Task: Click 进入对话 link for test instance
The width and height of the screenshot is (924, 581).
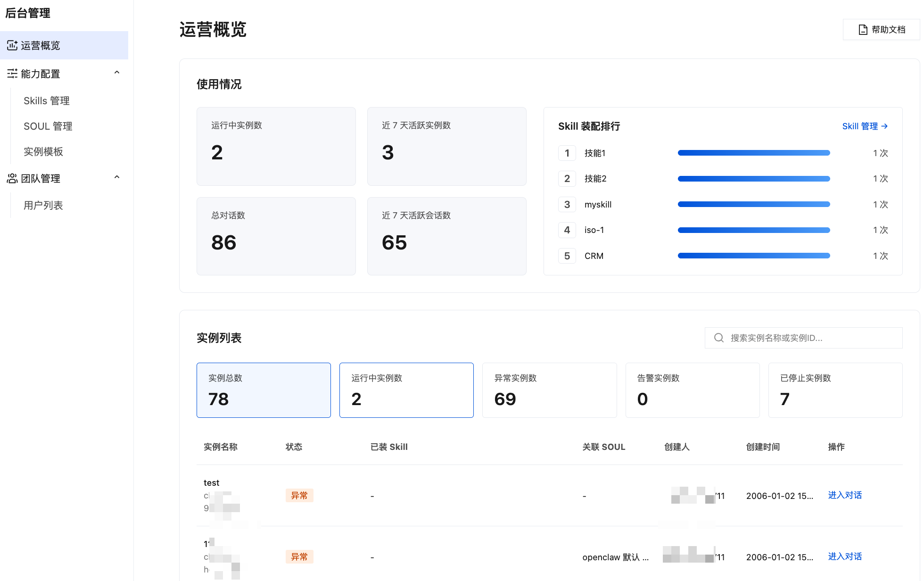Action: [845, 495]
